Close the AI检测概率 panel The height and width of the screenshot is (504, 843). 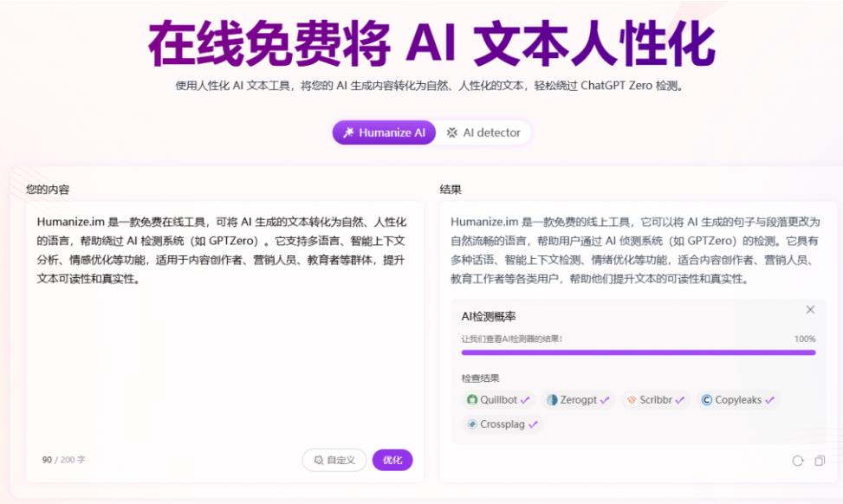[x=810, y=309]
